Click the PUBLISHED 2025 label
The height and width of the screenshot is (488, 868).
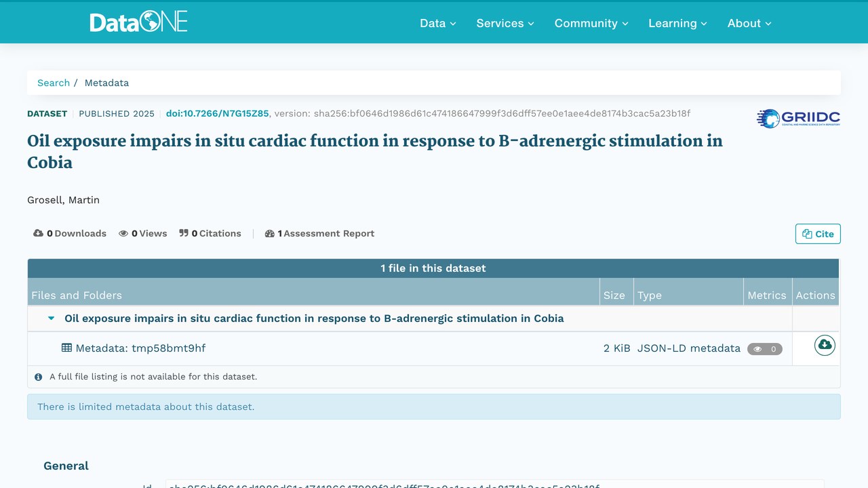[117, 113]
